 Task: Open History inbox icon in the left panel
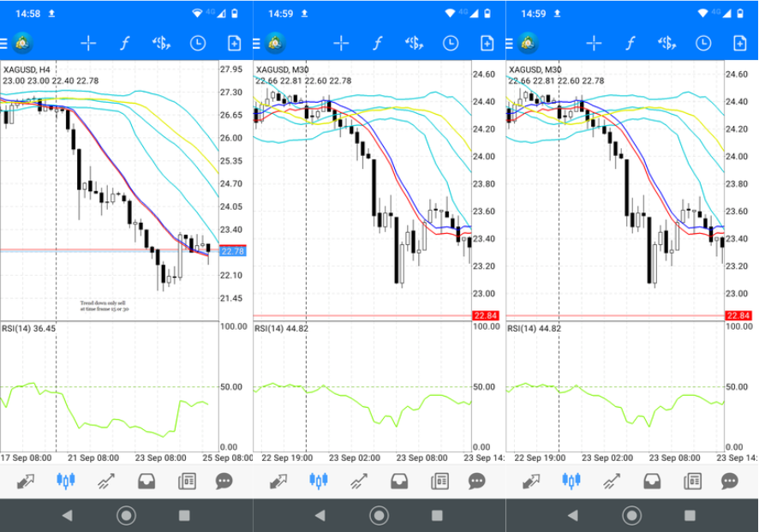[146, 481]
